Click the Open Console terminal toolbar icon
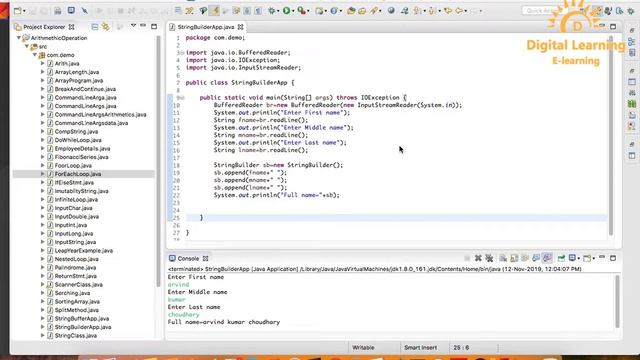Image resolution: width=640 pixels, height=360 pixels. [71, 11]
